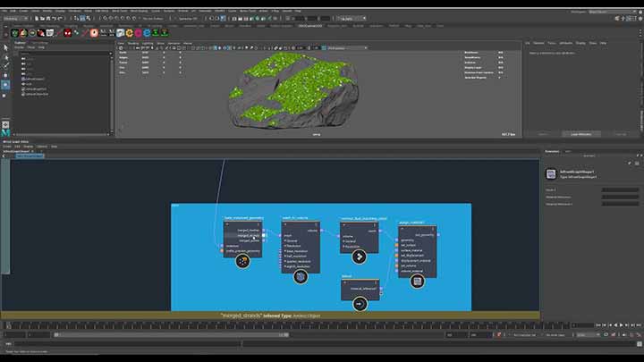The image size is (644, 362).
Task: Click the playback range slider bar
Action: (x=172, y=335)
